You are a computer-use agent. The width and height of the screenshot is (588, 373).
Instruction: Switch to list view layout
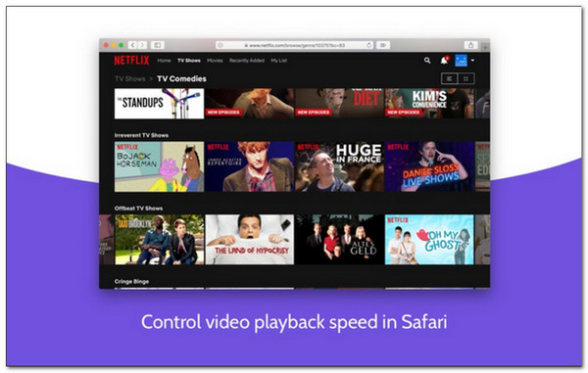tap(449, 78)
